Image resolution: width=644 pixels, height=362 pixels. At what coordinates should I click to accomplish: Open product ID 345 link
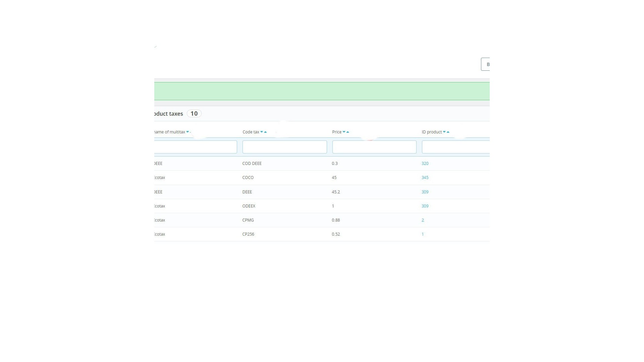425,178
